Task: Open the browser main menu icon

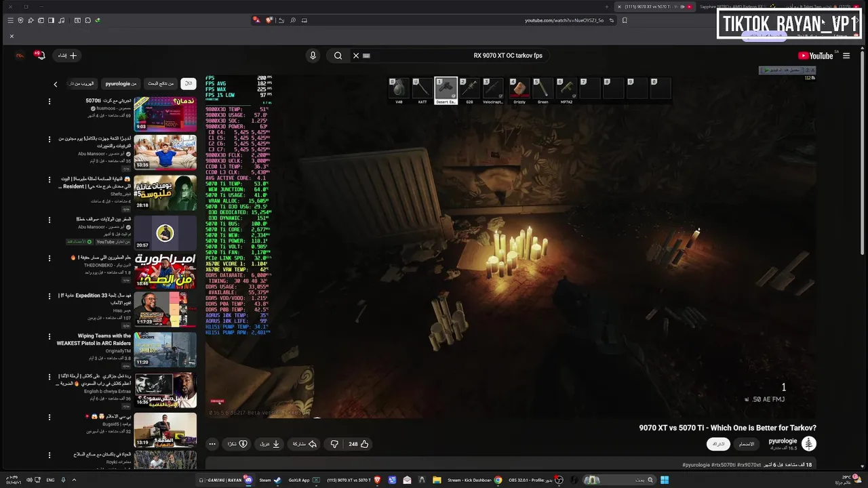Action: pos(10,20)
